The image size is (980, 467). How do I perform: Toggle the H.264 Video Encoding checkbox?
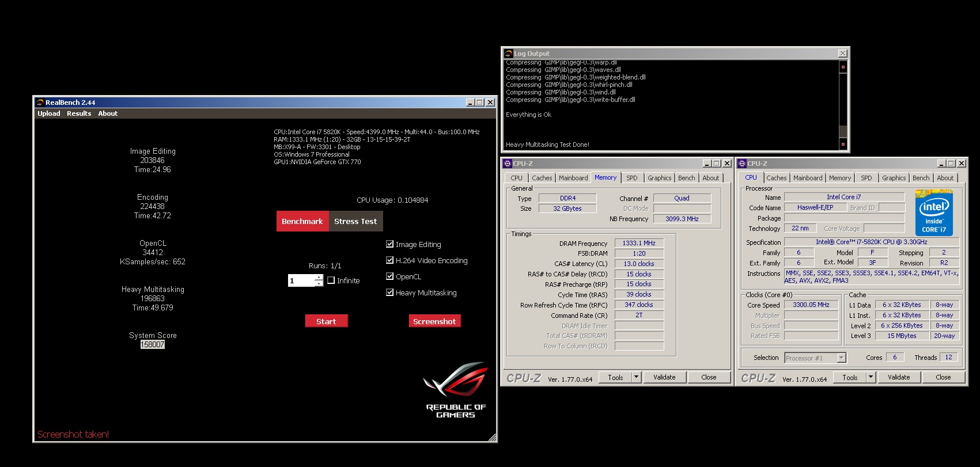tap(390, 260)
